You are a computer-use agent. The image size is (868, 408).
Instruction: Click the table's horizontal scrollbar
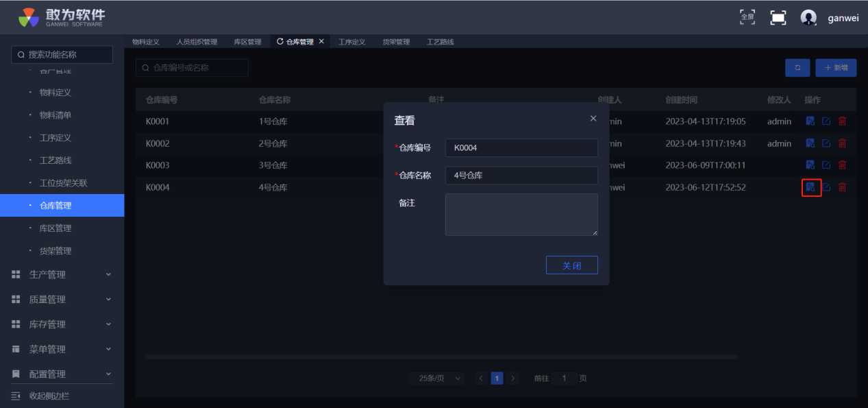441,357
